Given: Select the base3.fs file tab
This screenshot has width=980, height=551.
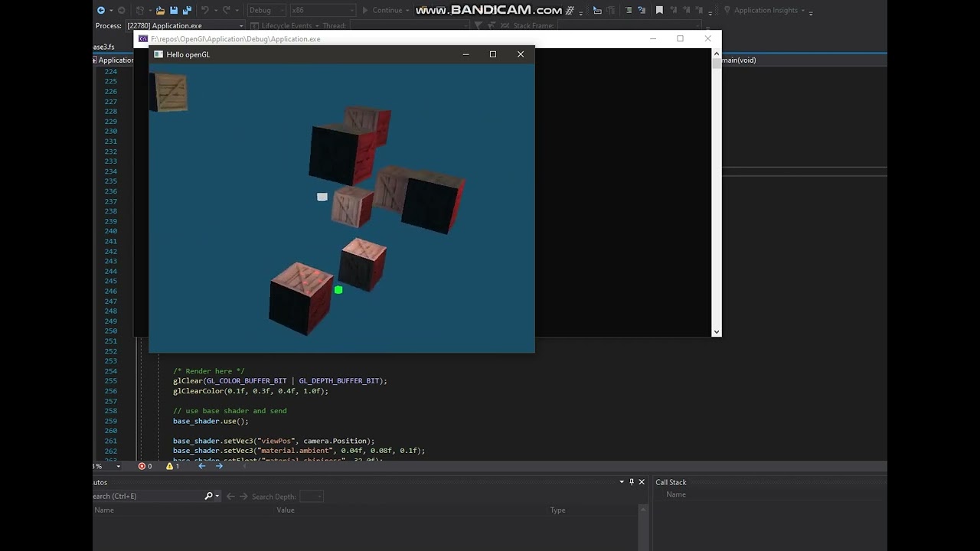Looking at the screenshot, I should coord(103,47).
